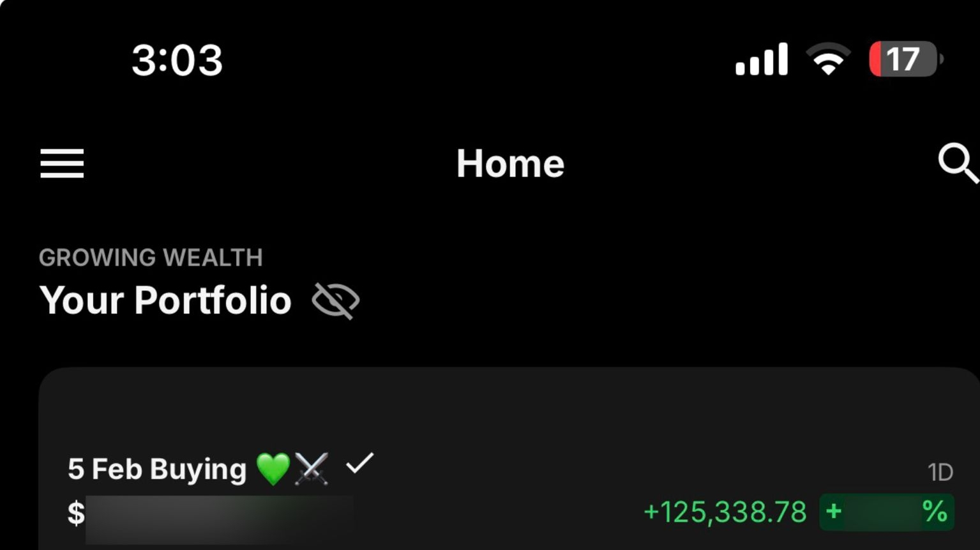Tap the GROWING WEALTH label
This screenshot has width=980, height=550.
click(x=151, y=257)
